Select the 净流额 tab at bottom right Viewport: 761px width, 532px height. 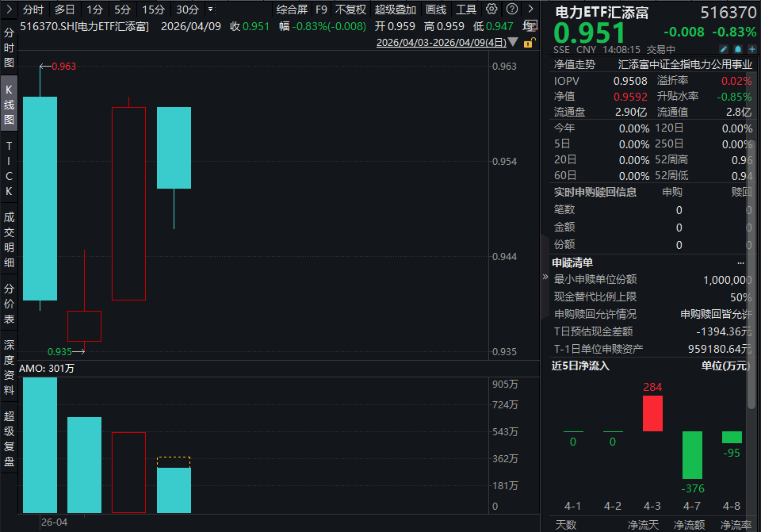click(x=689, y=523)
